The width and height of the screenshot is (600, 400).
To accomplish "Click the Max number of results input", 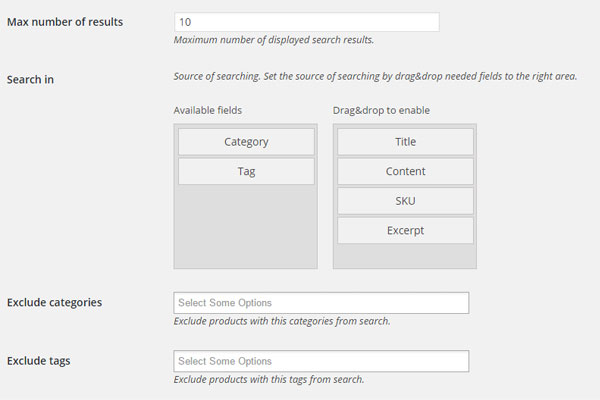I will (x=307, y=22).
